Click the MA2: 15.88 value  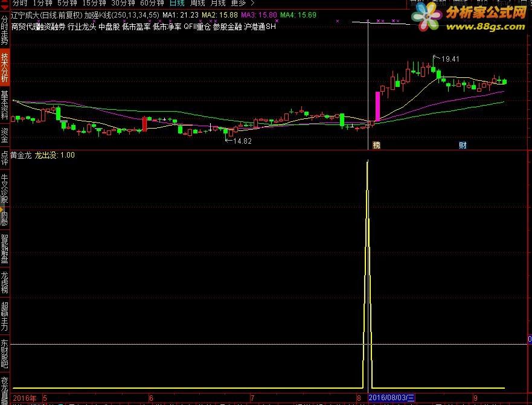[220, 15]
